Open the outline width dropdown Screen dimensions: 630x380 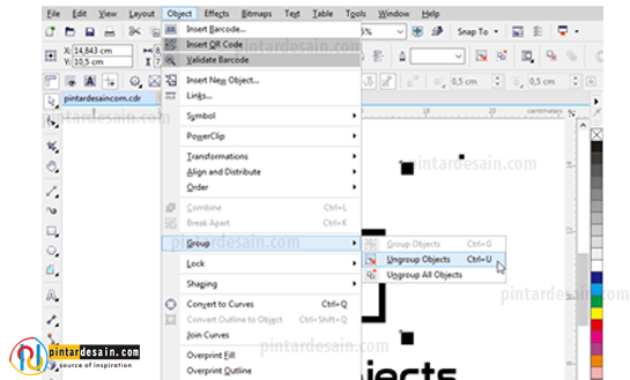pos(458,56)
